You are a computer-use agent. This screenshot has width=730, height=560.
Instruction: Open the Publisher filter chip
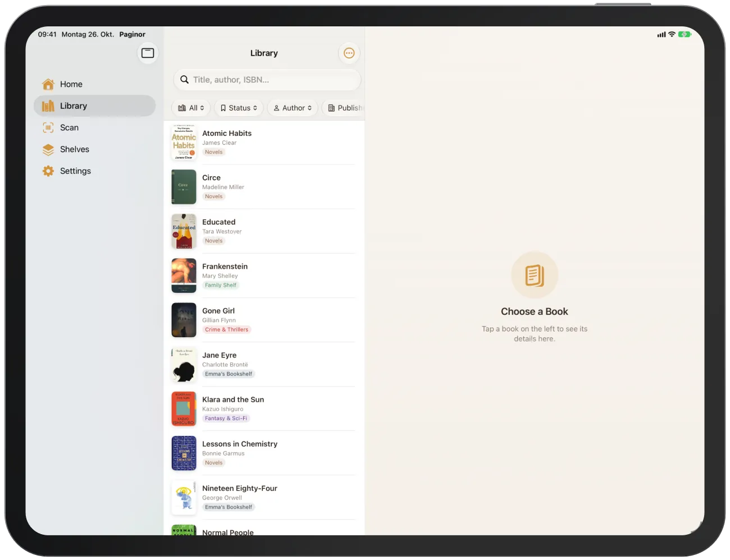pyautogui.click(x=344, y=108)
